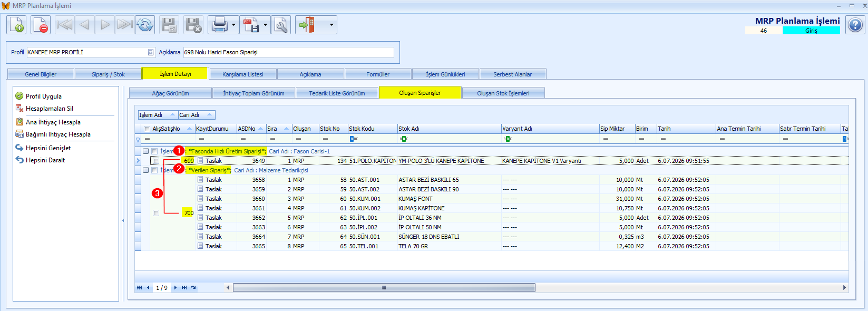Check the box for order 700
The width and height of the screenshot is (868, 311).
coord(155,213)
